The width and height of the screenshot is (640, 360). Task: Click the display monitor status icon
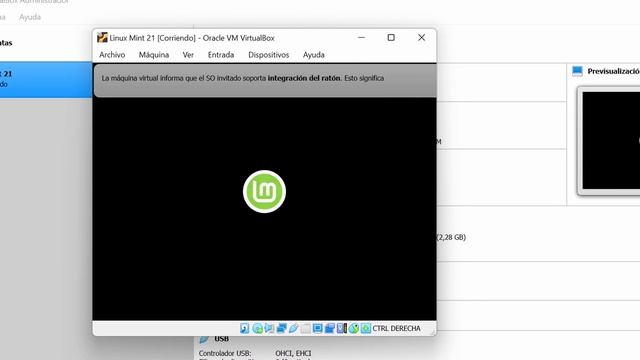[318, 328]
